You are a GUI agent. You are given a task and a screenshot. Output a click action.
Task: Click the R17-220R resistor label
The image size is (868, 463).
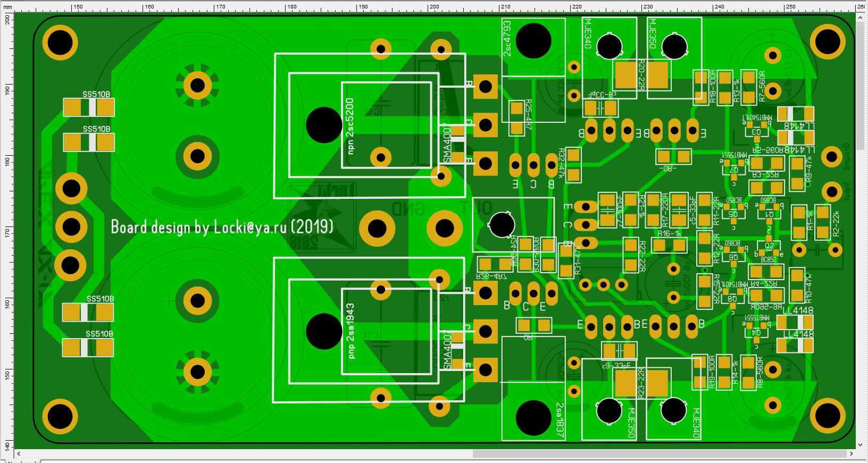click(x=665, y=210)
